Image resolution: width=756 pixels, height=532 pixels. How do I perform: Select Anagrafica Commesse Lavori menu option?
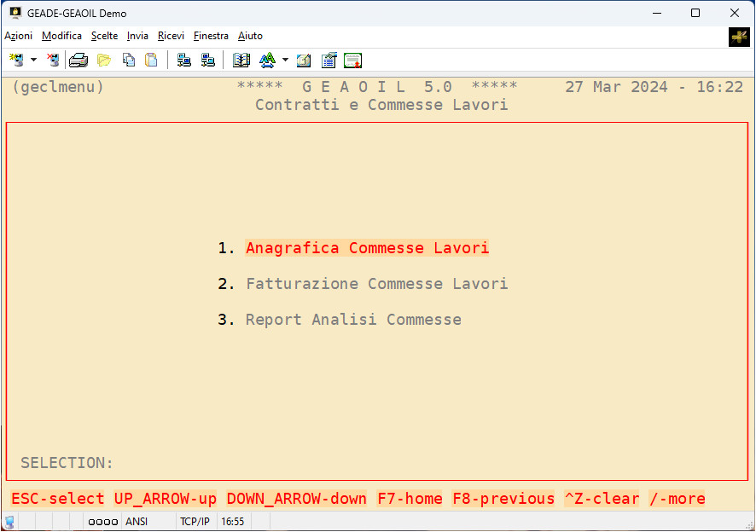coord(367,248)
